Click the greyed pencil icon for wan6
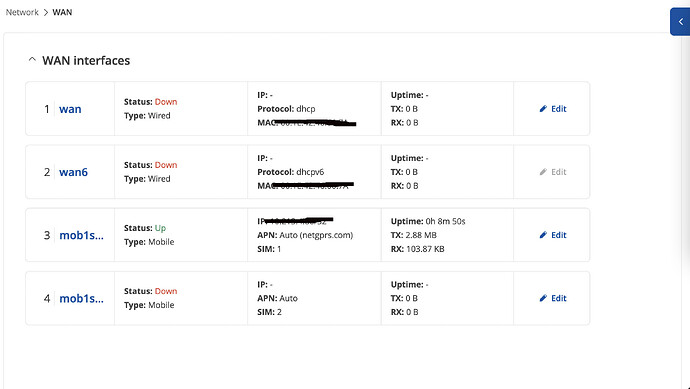690x389 pixels. tap(543, 172)
